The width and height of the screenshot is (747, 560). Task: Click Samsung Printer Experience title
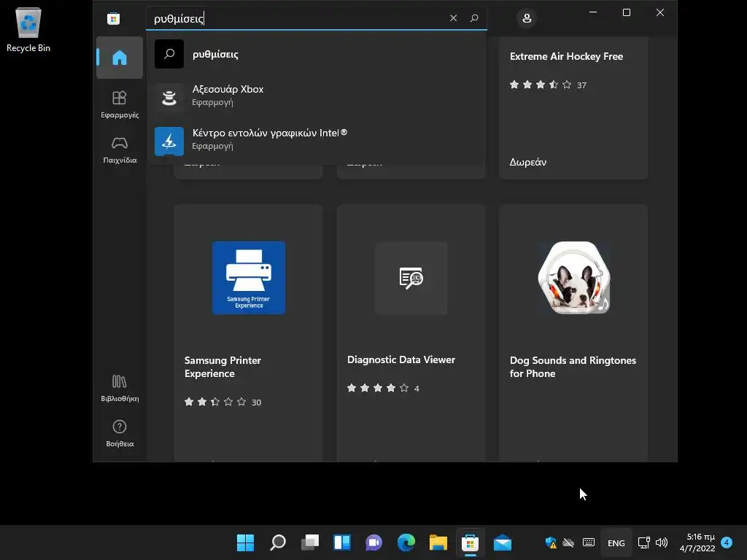tap(222, 367)
